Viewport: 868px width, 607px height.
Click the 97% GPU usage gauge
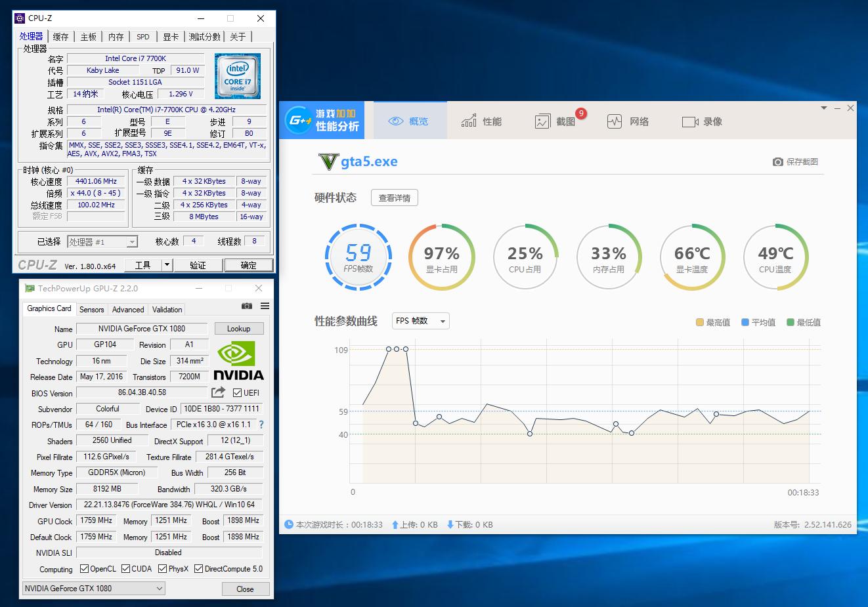point(442,257)
